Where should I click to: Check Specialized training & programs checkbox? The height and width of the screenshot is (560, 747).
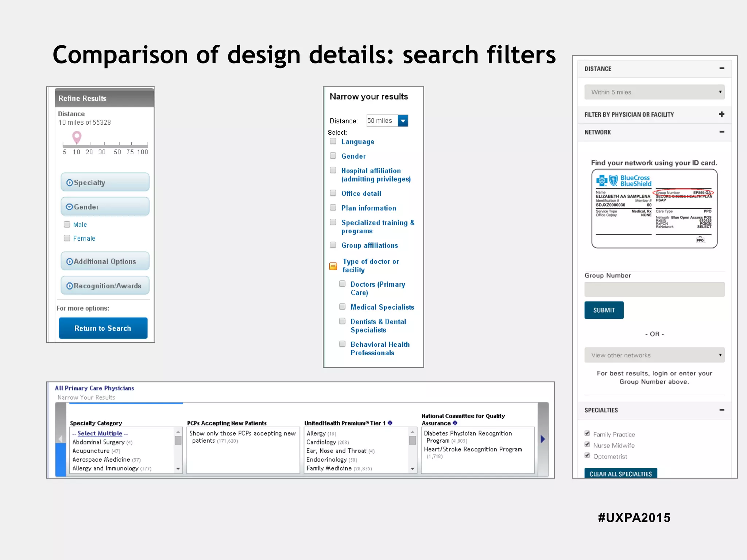pos(333,222)
